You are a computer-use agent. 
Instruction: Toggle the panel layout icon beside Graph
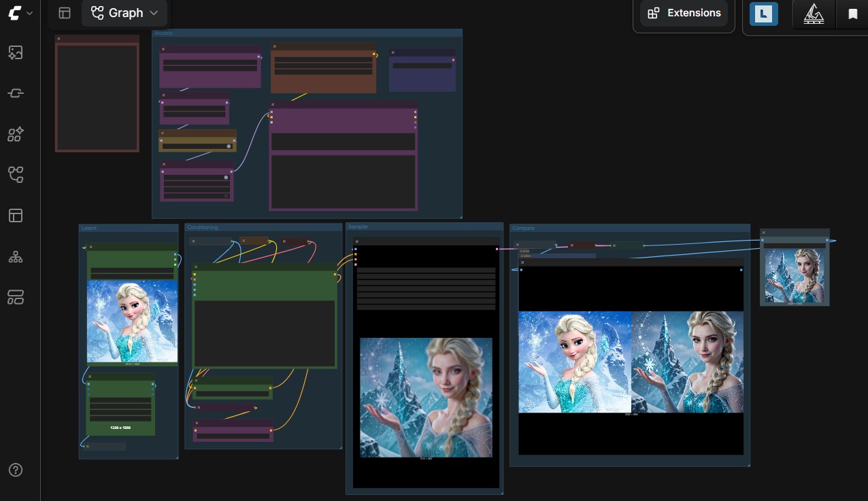[x=65, y=13]
